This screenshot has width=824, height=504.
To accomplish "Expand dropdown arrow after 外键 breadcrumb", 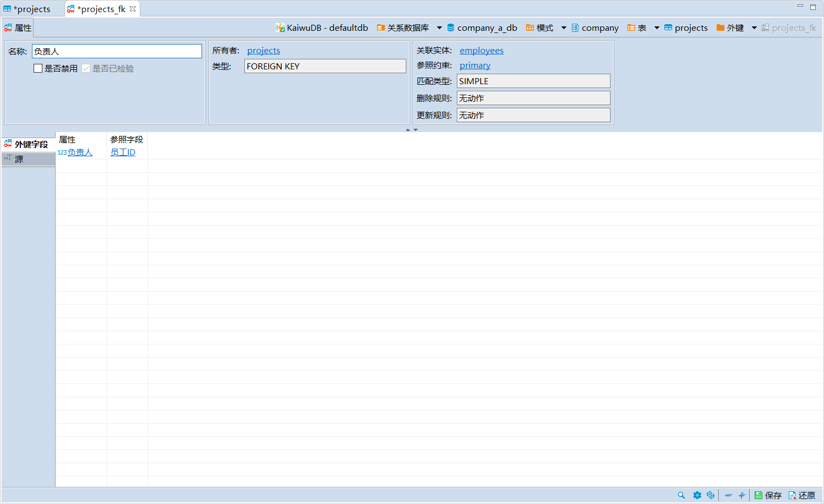I will [x=754, y=28].
